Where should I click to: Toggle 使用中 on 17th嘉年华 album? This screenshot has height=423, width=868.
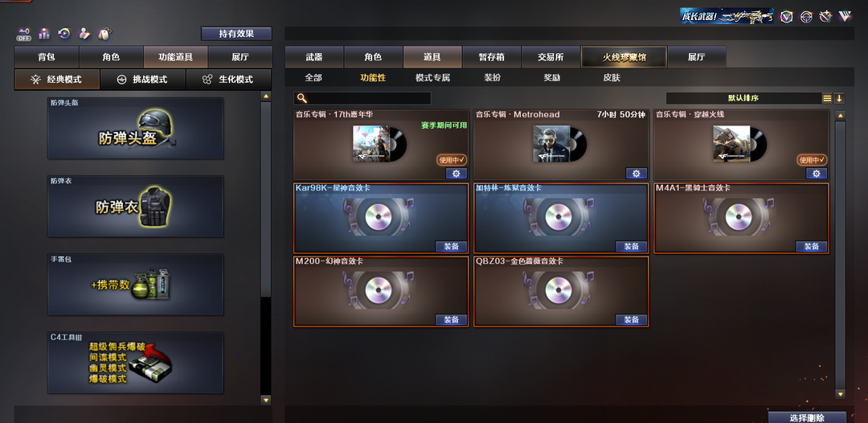[452, 159]
